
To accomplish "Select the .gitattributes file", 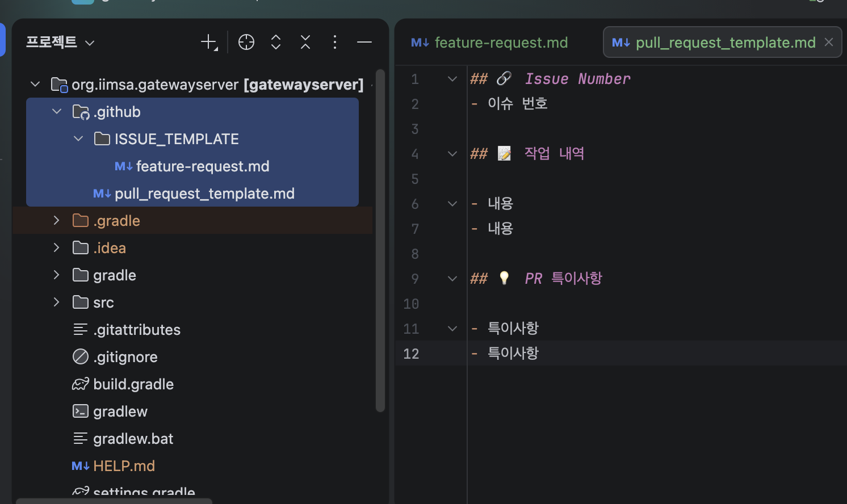I will (137, 330).
